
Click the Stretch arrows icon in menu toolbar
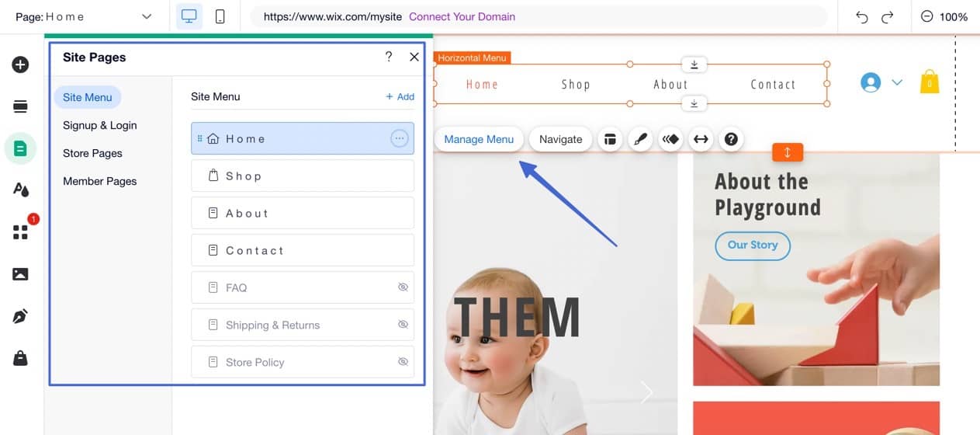coord(701,139)
